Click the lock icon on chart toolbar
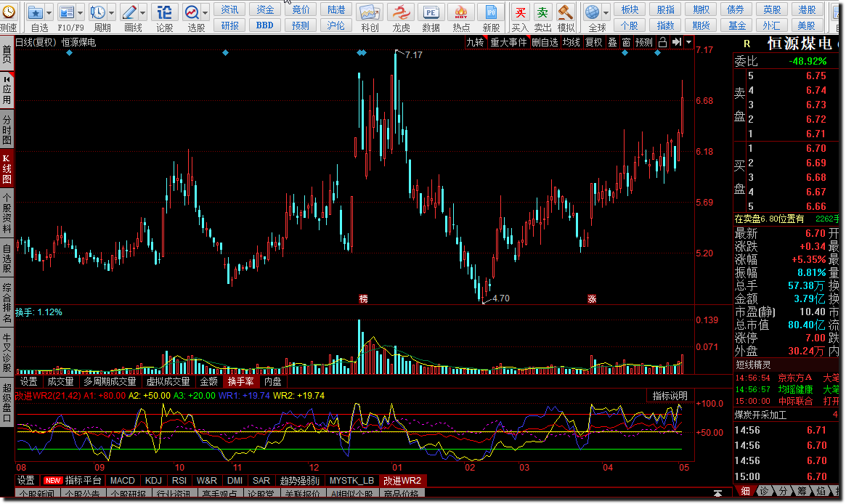Viewport: 846px width, 504px height. point(662,42)
